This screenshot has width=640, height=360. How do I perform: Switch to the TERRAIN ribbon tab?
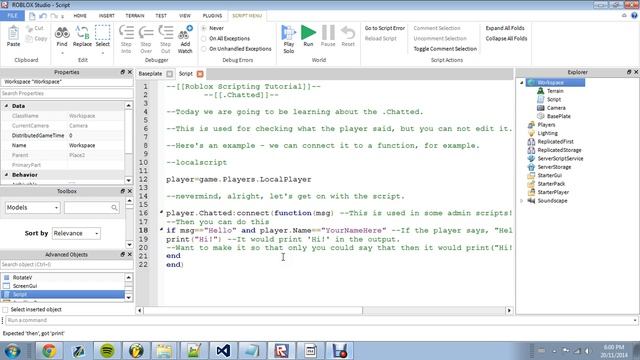click(x=135, y=16)
